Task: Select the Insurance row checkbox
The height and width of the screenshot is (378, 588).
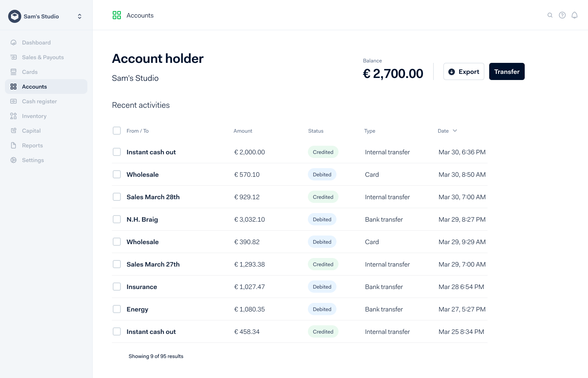Action: 117,287
